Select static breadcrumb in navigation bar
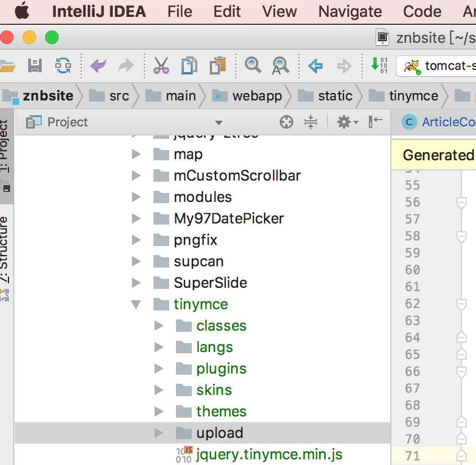 click(x=325, y=96)
